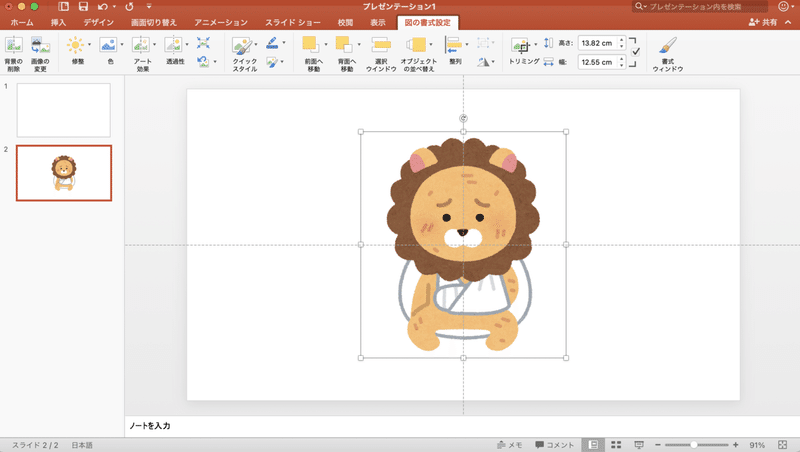Click the Align (整列) icon
The width and height of the screenshot is (800, 452).
453,45
